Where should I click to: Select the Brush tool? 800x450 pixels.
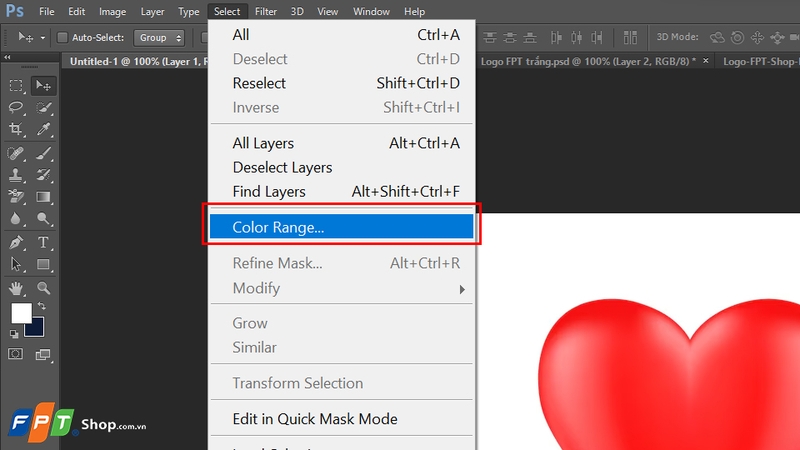pos(43,153)
